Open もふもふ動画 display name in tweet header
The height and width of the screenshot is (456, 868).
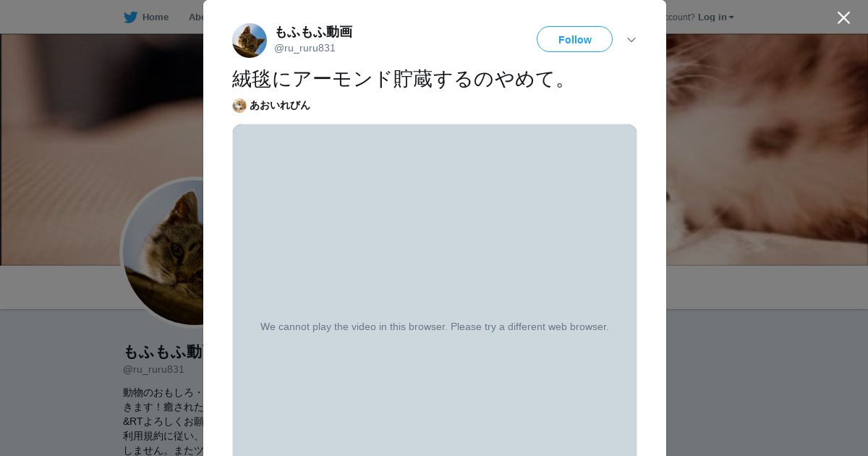pos(313,32)
